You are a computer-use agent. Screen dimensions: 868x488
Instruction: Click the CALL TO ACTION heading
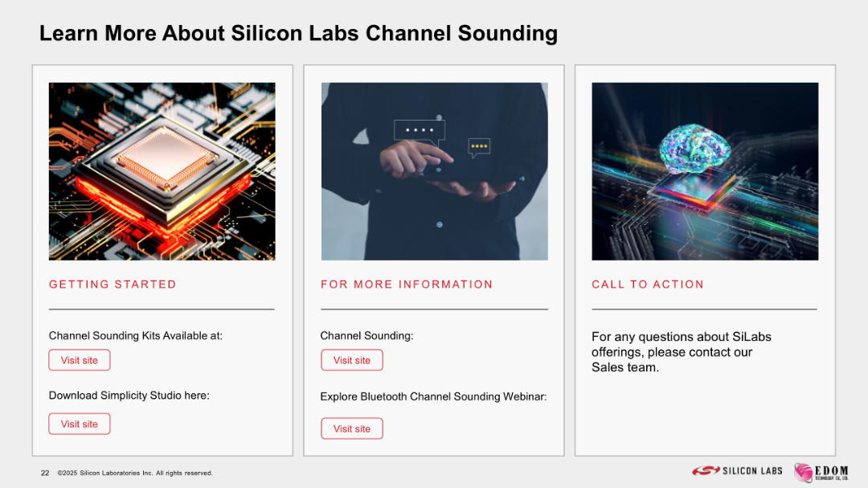[x=648, y=284]
